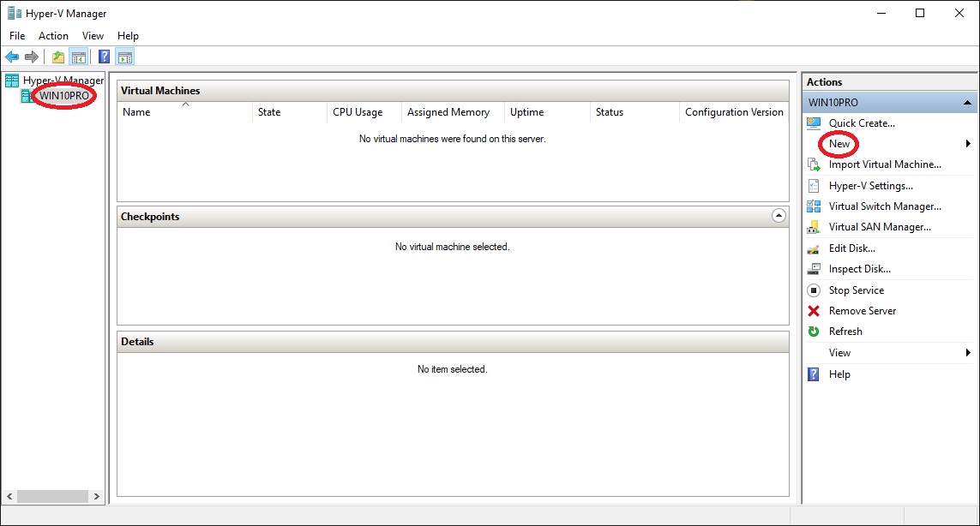
Task: Select Hyper-V Manager root tree node
Action: click(63, 81)
